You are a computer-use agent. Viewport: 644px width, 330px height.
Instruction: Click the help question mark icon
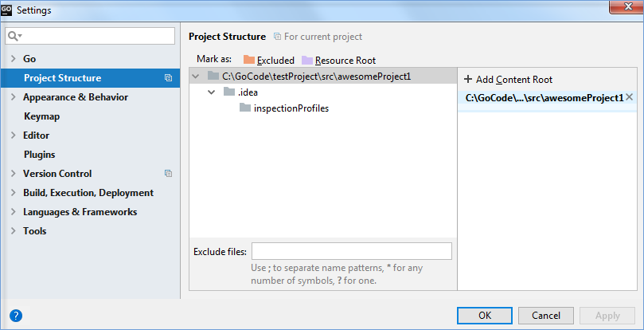pos(16,315)
